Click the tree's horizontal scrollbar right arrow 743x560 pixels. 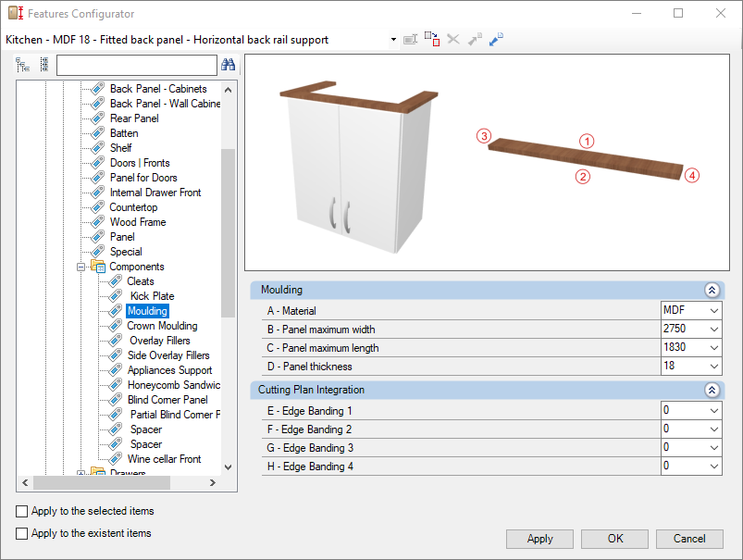(212, 482)
